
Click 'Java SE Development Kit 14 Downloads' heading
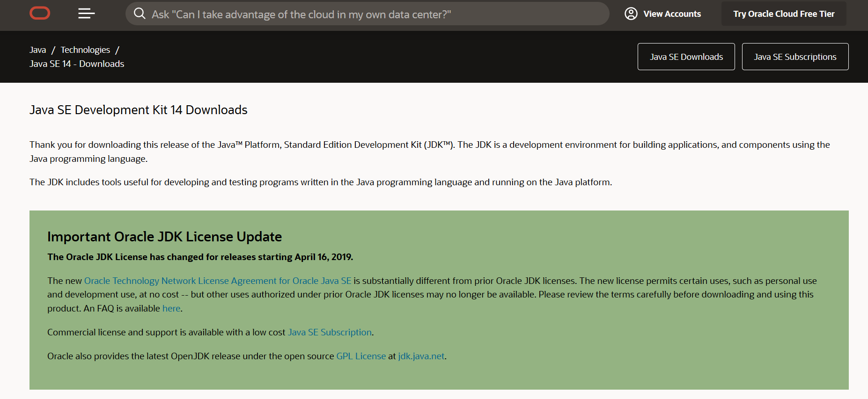(139, 110)
